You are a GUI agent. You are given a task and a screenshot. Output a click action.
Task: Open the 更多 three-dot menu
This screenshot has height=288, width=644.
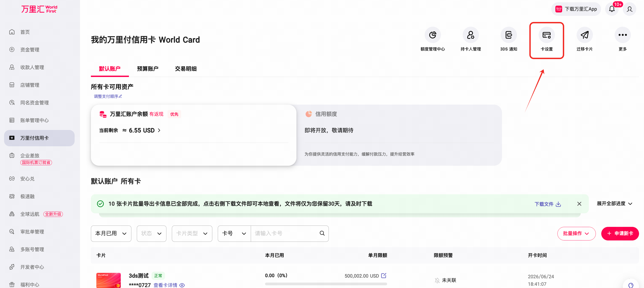pyautogui.click(x=623, y=35)
